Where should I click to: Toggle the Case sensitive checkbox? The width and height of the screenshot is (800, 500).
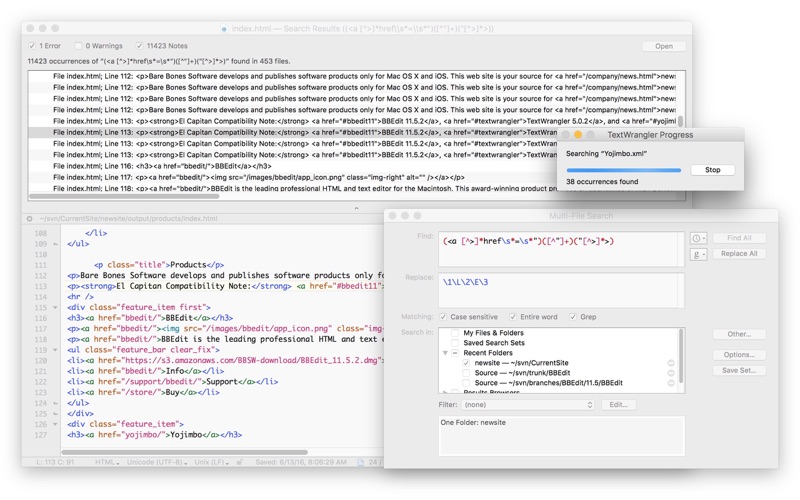click(443, 317)
